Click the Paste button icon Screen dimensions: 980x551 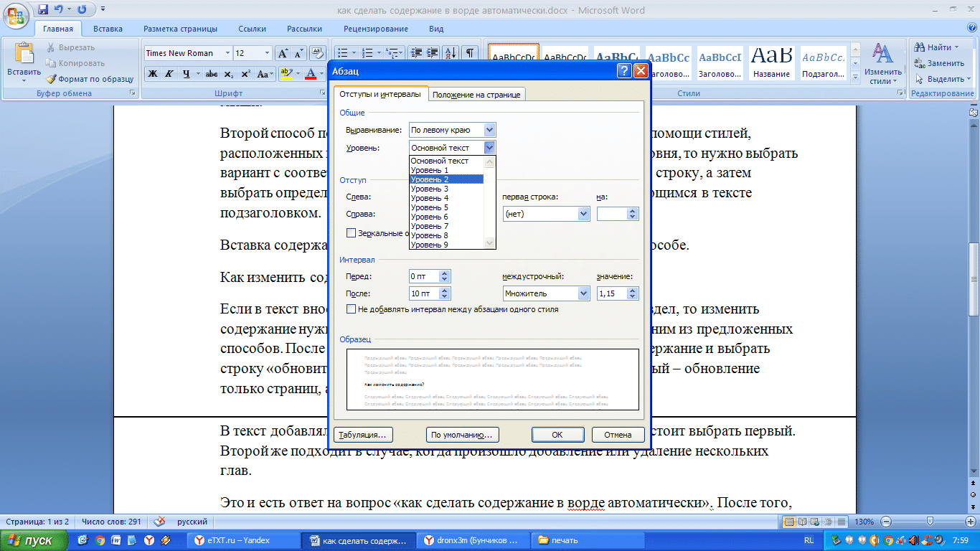pos(24,55)
